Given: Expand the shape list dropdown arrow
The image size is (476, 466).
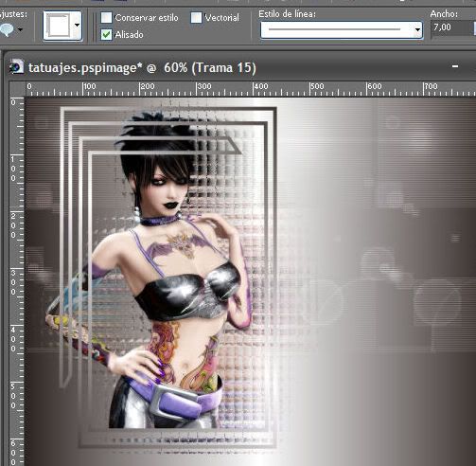Looking at the screenshot, I should pyautogui.click(x=77, y=26).
